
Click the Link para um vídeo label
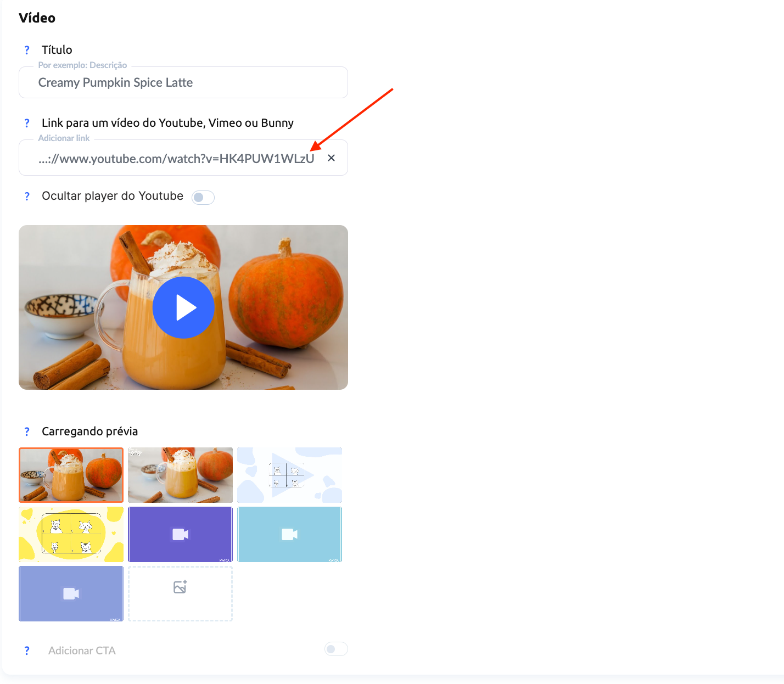(x=167, y=123)
